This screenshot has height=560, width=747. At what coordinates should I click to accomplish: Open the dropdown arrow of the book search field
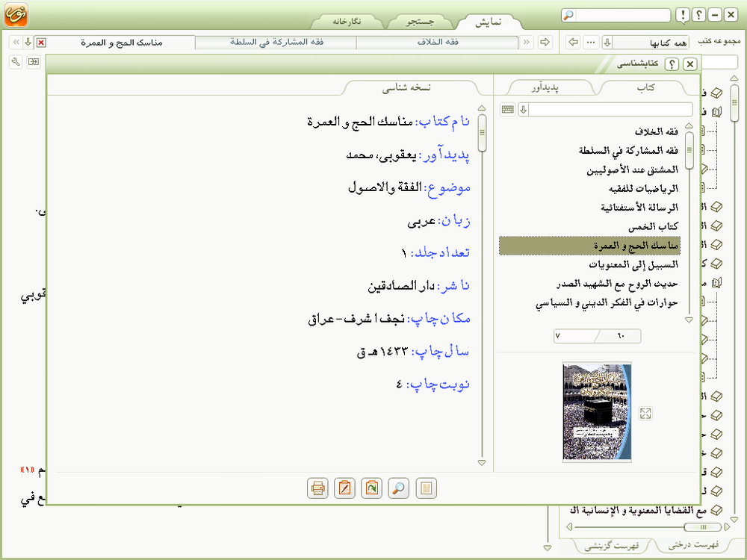click(x=524, y=110)
